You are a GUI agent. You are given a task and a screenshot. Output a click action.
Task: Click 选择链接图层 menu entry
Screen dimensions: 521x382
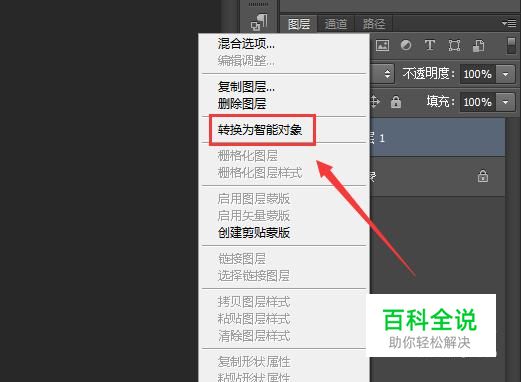coord(254,276)
